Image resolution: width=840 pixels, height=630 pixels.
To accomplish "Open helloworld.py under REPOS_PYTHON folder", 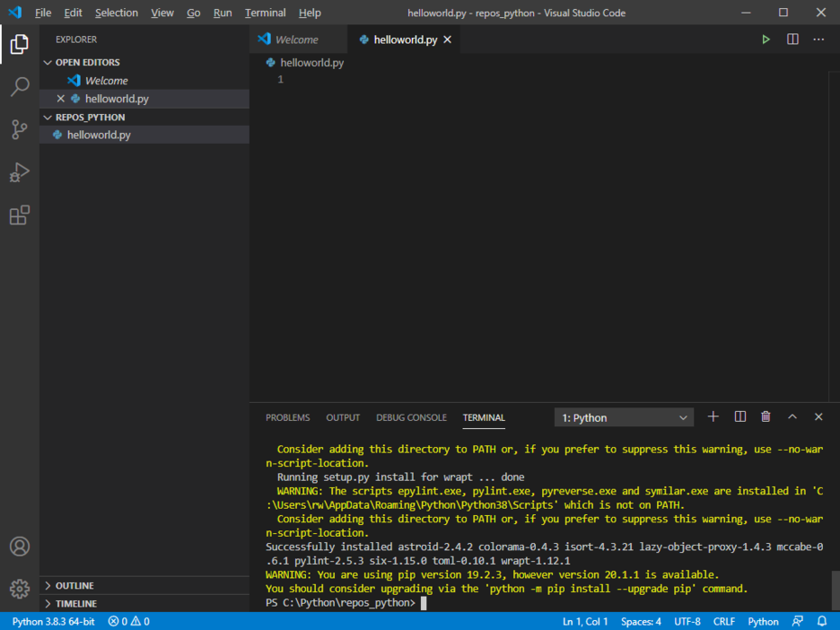I will [x=144, y=135].
